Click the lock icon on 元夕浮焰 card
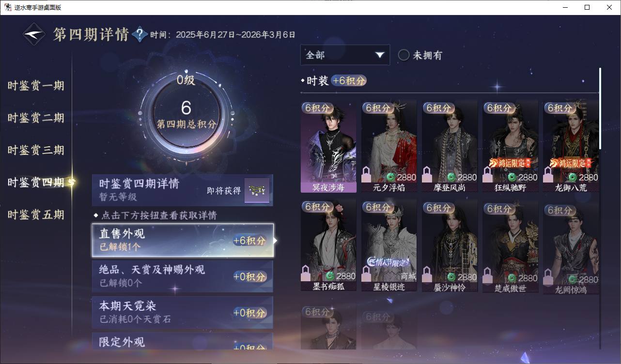The image size is (621, 364). point(367,175)
